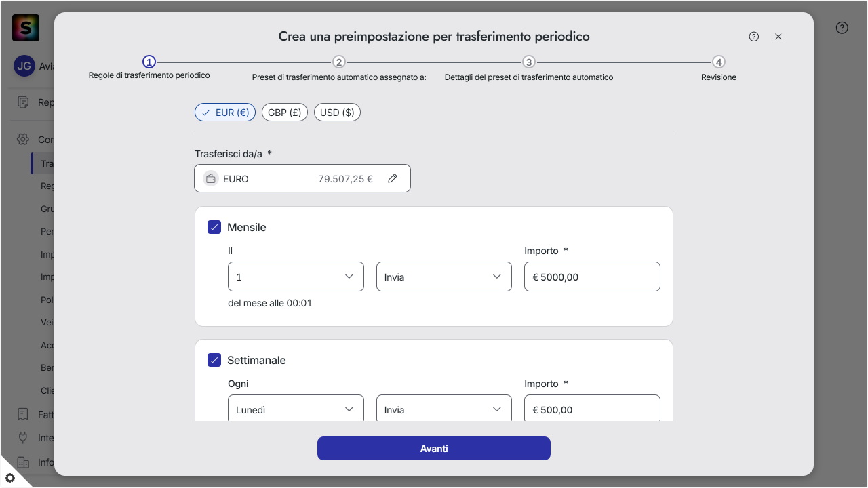Viewport: 868px width, 488px height.
Task: Open the help icon outside the dialog
Action: pyautogui.click(x=842, y=28)
